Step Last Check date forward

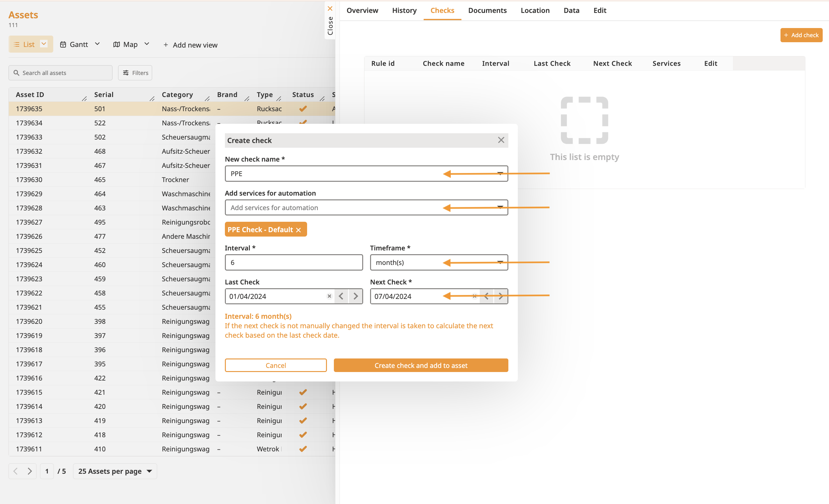click(x=356, y=296)
